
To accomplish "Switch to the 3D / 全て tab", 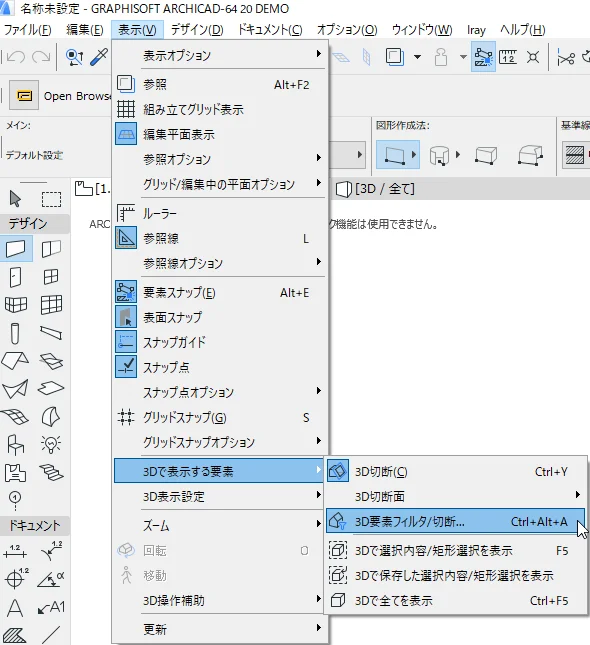I will (x=375, y=189).
